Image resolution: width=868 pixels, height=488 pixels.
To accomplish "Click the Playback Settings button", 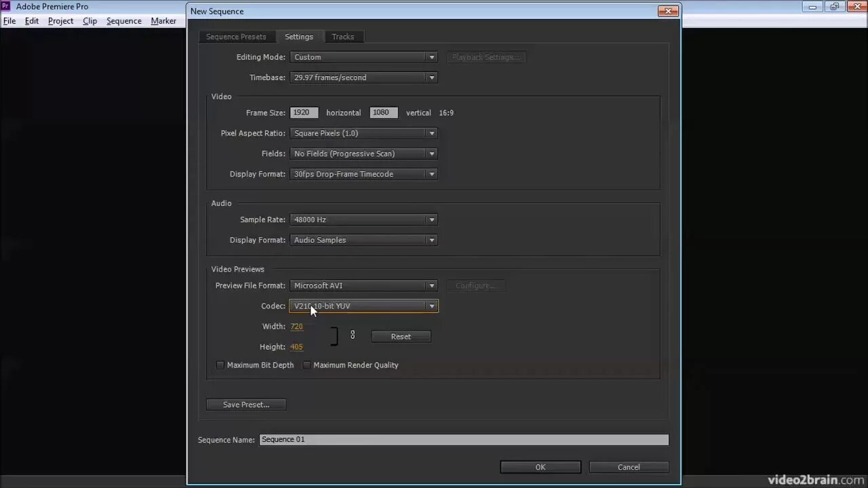I will (486, 57).
